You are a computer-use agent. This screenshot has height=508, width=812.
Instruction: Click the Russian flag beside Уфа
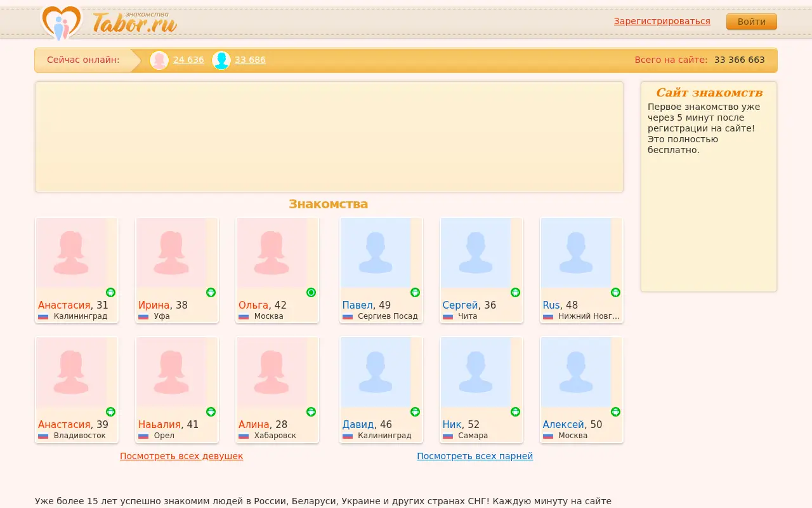pyautogui.click(x=143, y=316)
